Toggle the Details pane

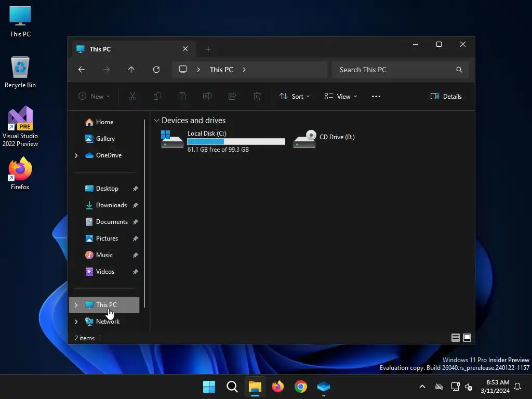(446, 96)
